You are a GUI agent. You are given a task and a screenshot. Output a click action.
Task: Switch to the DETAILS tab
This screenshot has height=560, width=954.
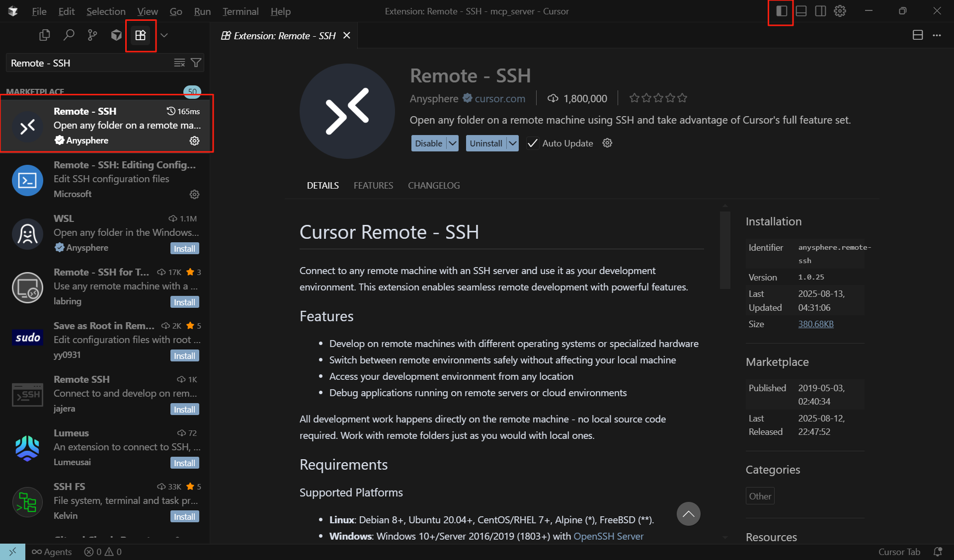tap(322, 185)
